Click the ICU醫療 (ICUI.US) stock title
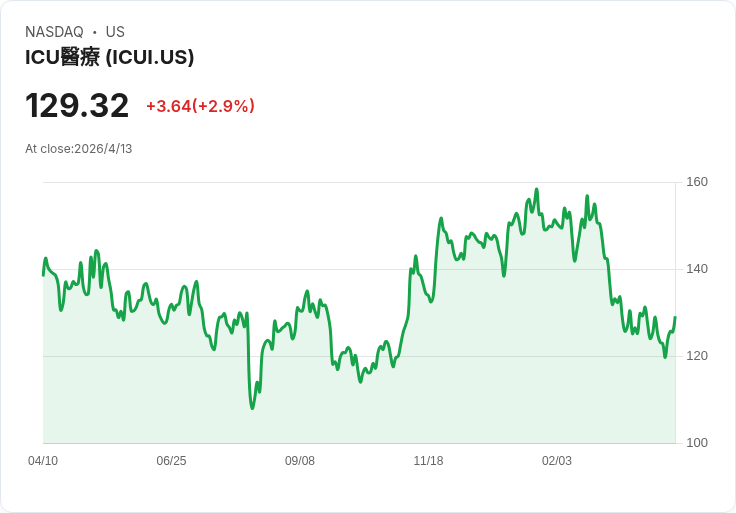 pos(109,57)
